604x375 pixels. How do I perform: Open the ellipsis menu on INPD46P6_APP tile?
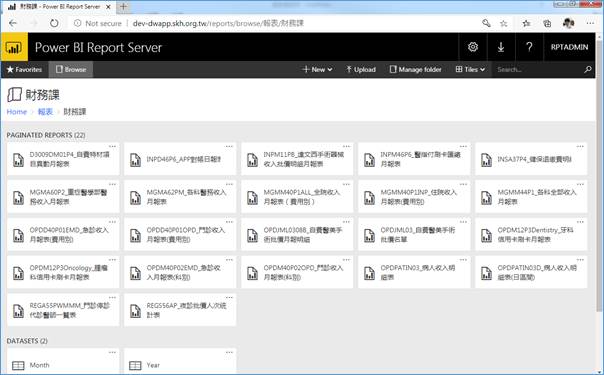[229, 146]
